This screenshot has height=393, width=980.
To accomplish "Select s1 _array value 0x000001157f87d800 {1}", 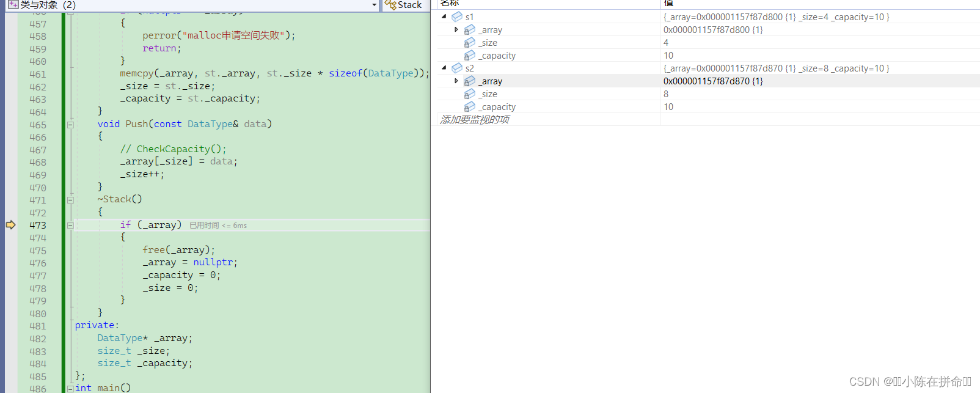I will 713,30.
